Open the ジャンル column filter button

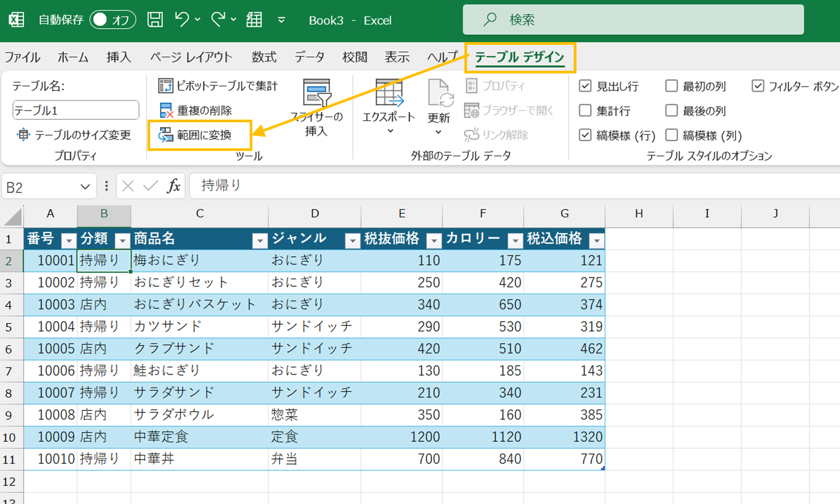353,241
